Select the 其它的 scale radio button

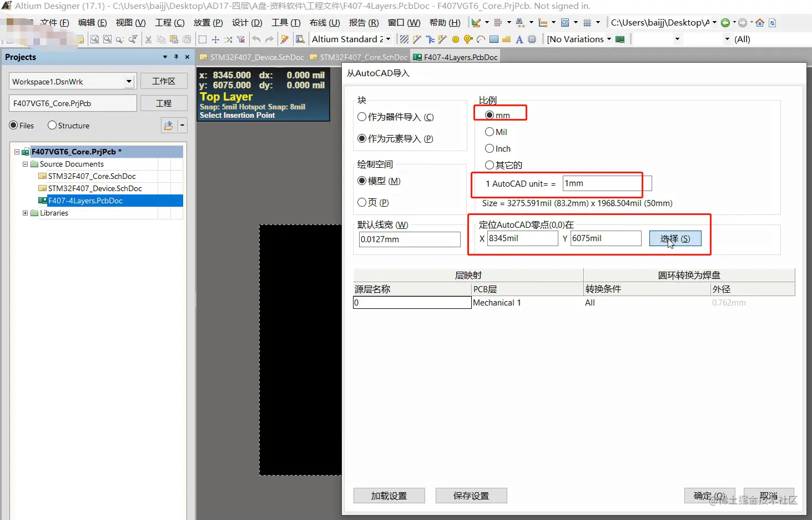(x=490, y=165)
